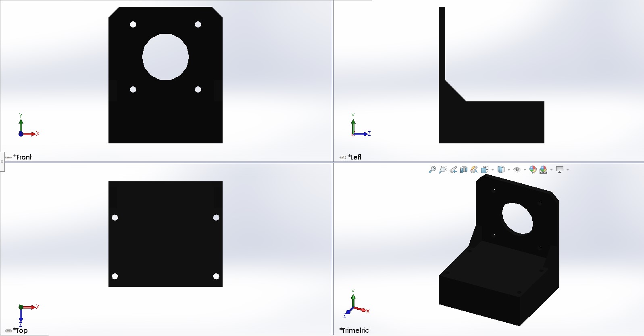Click the YZ axis triad in Left view
644x336 pixels.
(361, 126)
